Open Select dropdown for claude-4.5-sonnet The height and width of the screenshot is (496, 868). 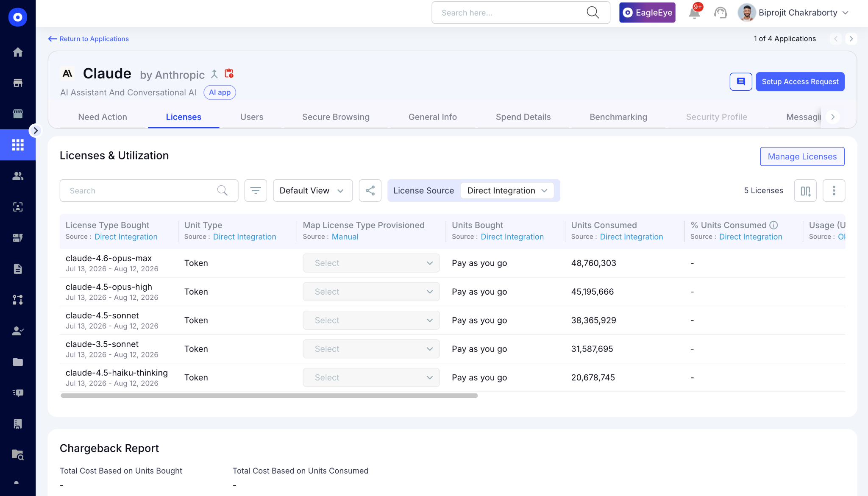point(371,320)
